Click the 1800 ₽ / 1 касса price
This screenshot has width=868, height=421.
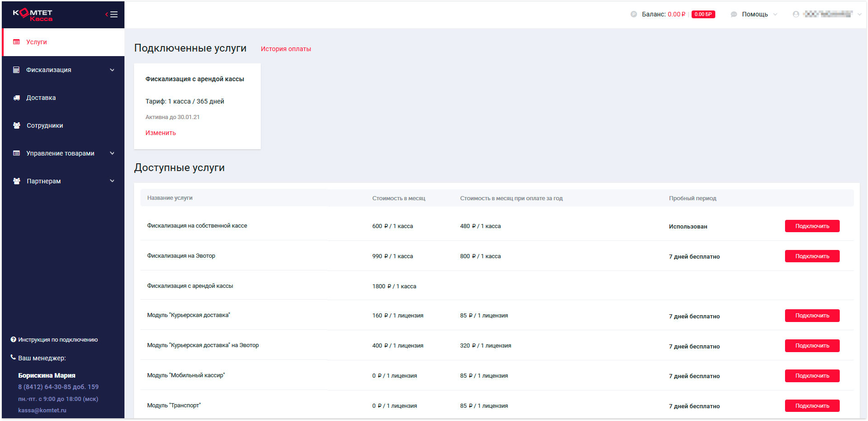click(x=394, y=286)
